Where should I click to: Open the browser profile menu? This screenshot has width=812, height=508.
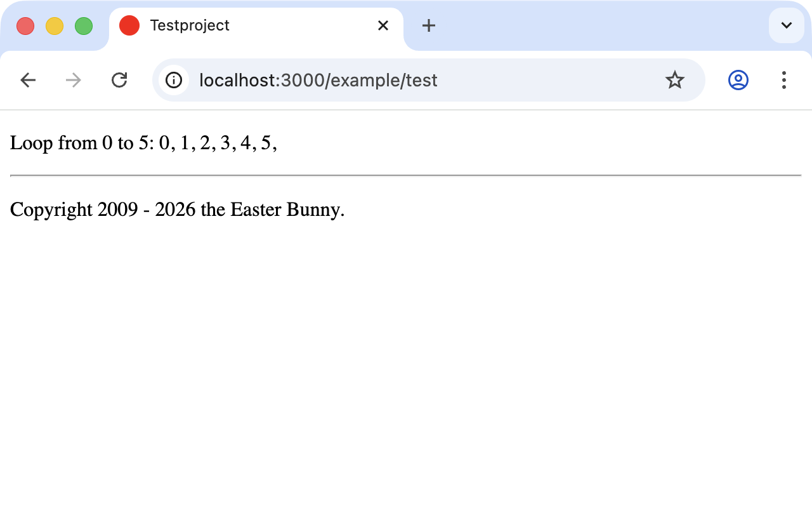pyautogui.click(x=738, y=80)
